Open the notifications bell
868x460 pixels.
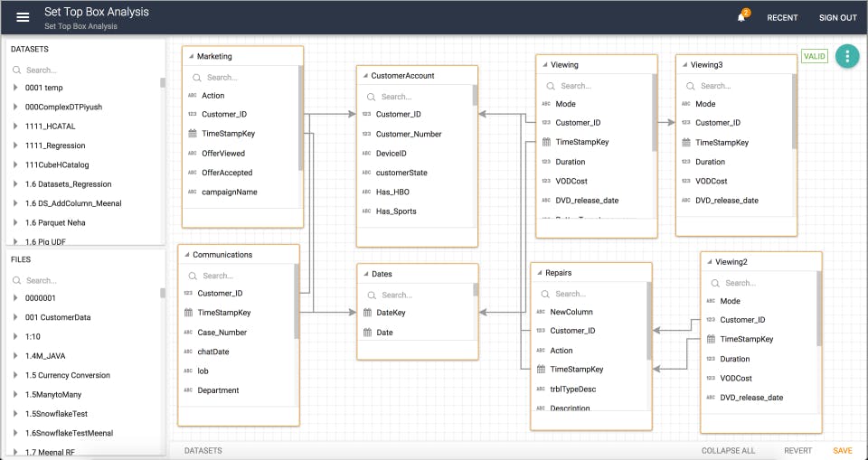pos(741,17)
